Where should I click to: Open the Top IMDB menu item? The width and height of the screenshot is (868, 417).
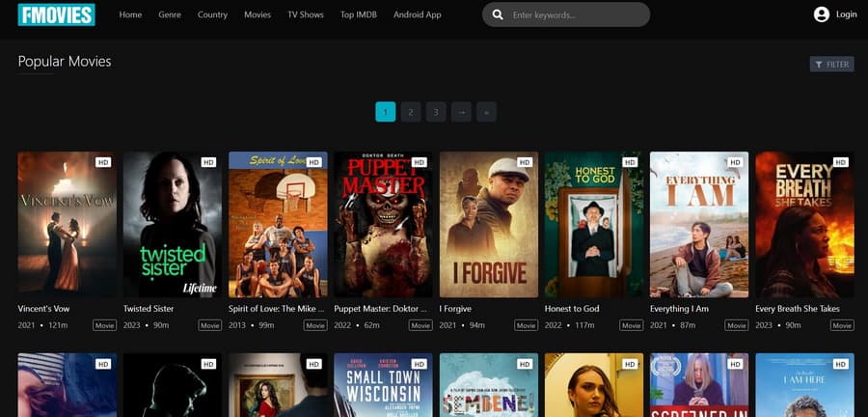tap(359, 14)
